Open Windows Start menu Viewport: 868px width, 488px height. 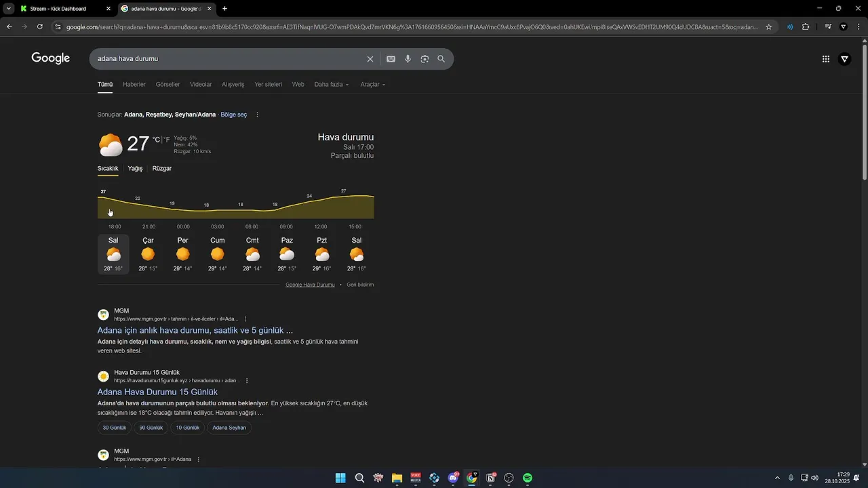(x=340, y=478)
